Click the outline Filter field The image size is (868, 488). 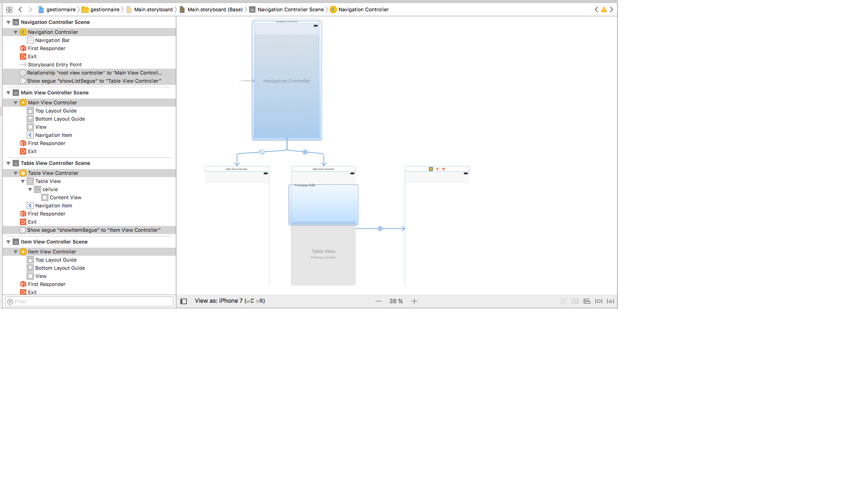(x=90, y=301)
